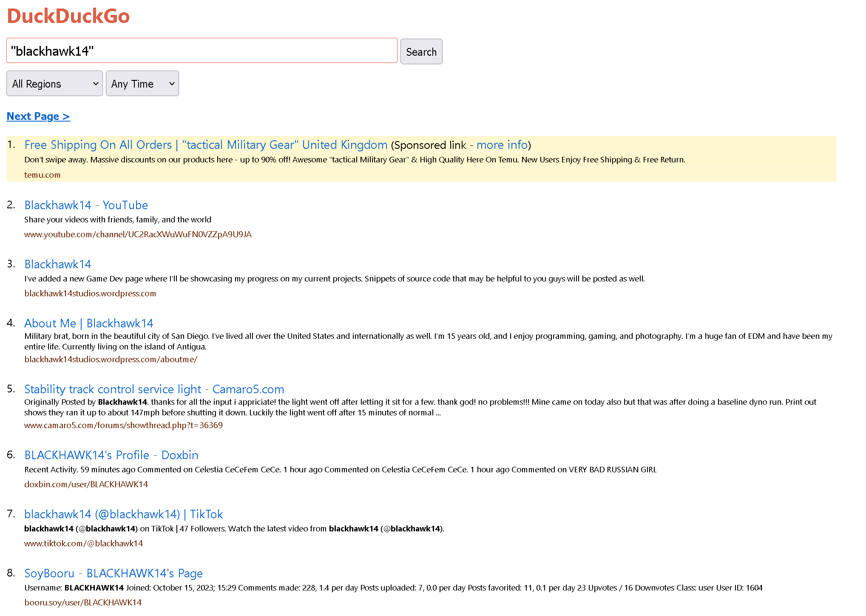Click the Search button
Image resolution: width=866 pixels, height=616 pixels.
[x=421, y=51]
